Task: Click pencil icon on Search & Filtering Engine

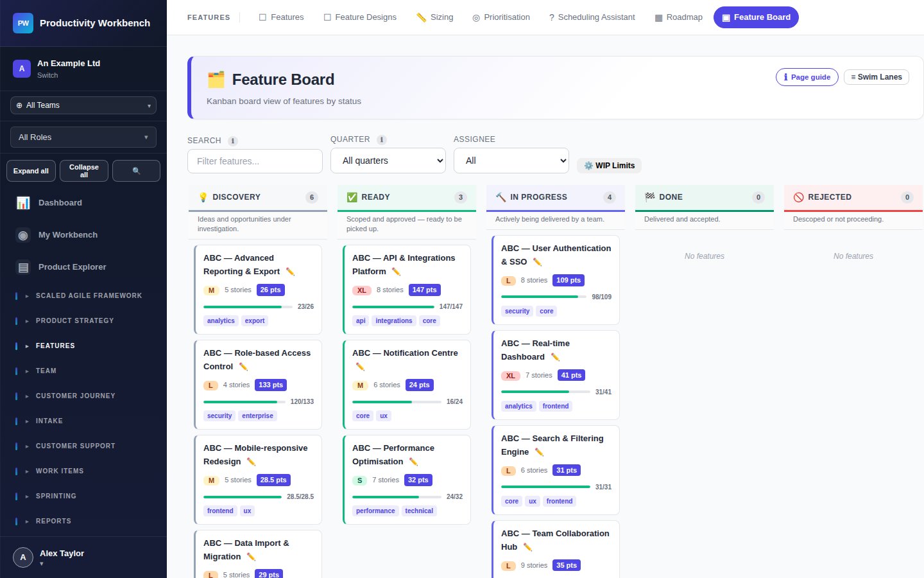Action: click(x=539, y=452)
